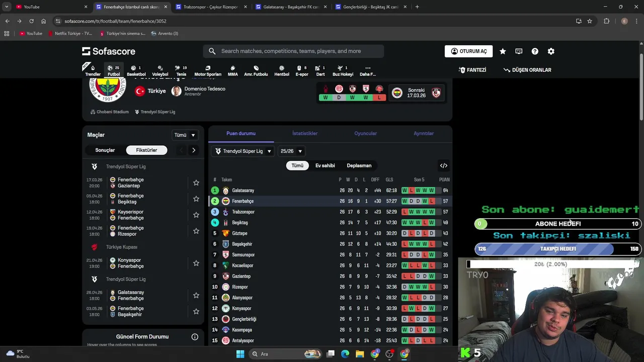Favorite the Fenerbahçe vs Beşiktaş fixture
Image resolution: width=644 pixels, height=362 pixels.
point(196,199)
